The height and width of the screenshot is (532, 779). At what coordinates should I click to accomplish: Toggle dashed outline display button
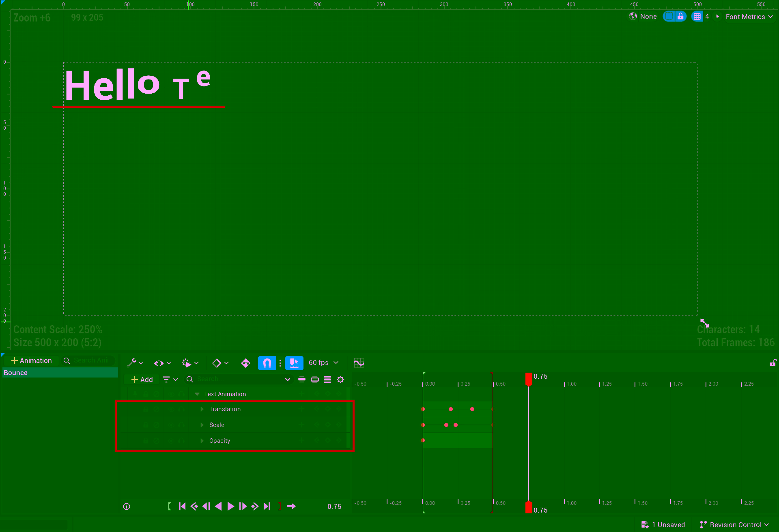[669, 16]
